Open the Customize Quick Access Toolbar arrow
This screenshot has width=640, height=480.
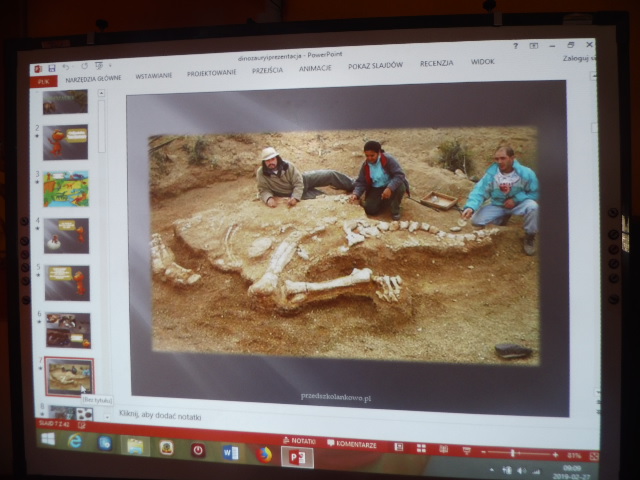tap(110, 64)
